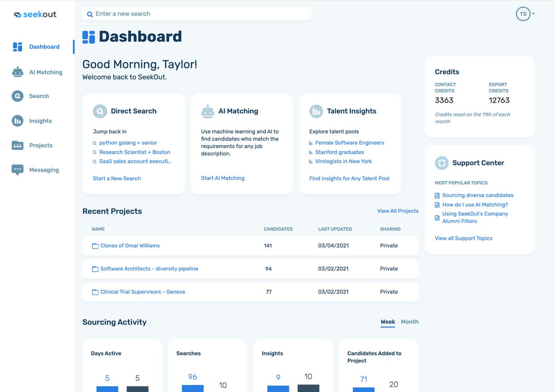
Task: Open the AI Matching robot icon in sidebar
Action: tap(17, 72)
